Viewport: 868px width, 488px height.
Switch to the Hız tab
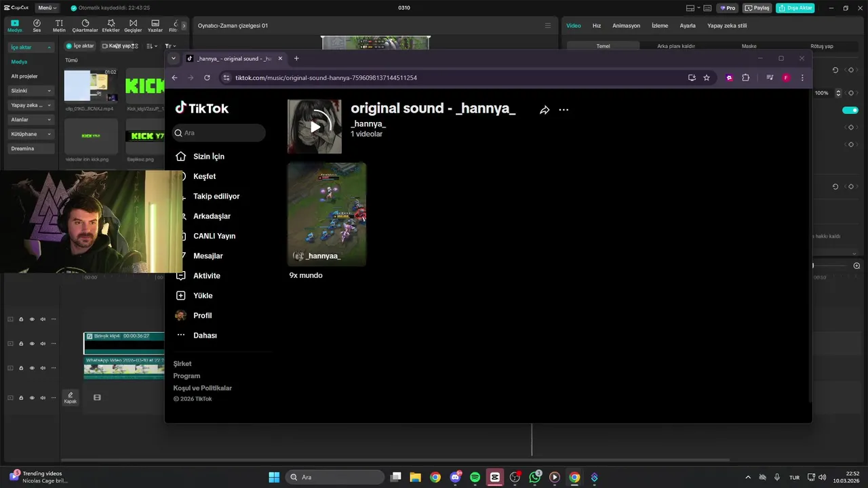coord(597,26)
